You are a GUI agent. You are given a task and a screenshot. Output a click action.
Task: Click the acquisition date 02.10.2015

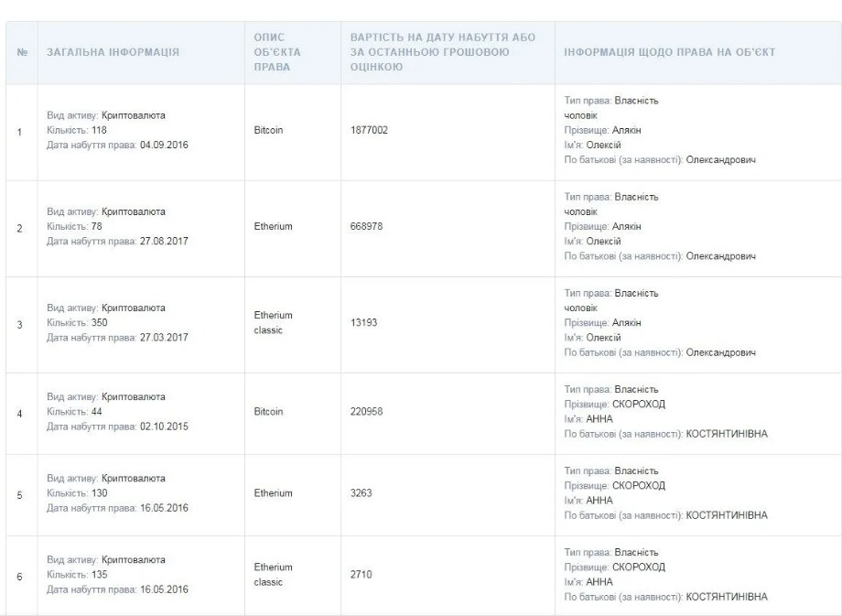coord(163,427)
